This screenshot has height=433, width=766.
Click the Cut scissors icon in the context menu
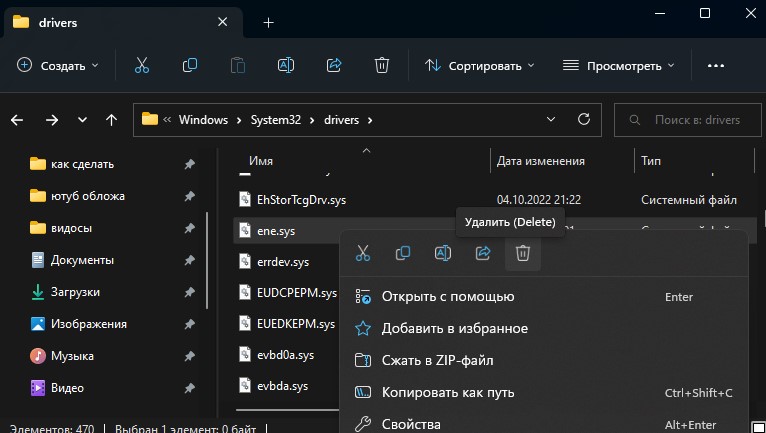(363, 253)
